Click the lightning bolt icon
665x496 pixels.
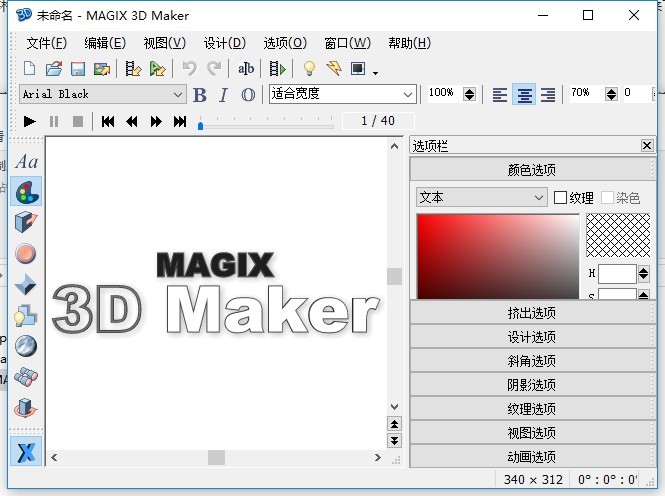click(334, 68)
